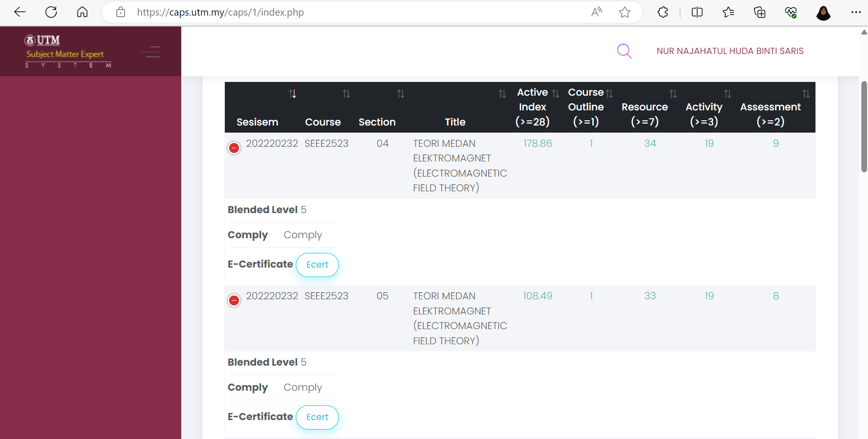This screenshot has height=439, width=868.
Task: Toggle sorting on the Assessment column
Action: coord(806,93)
